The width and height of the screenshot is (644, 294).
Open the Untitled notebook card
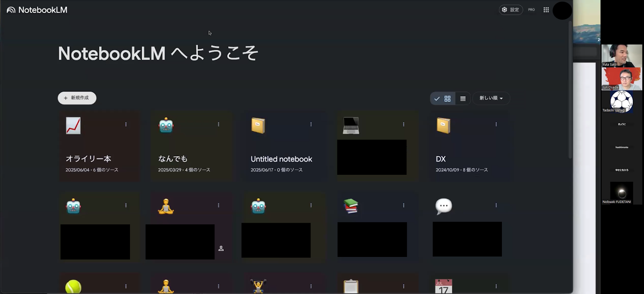(x=285, y=146)
